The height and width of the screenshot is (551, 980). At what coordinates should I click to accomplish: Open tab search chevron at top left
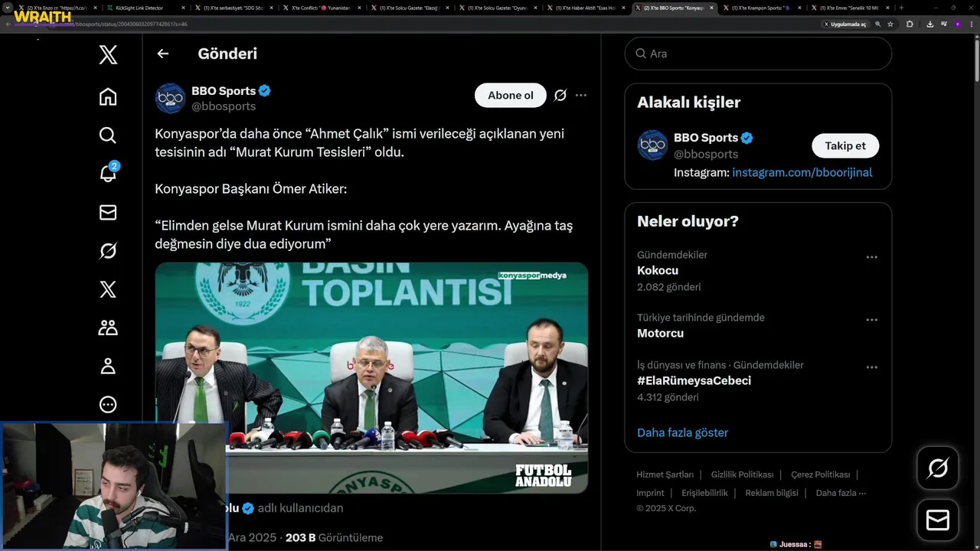pyautogui.click(x=8, y=8)
